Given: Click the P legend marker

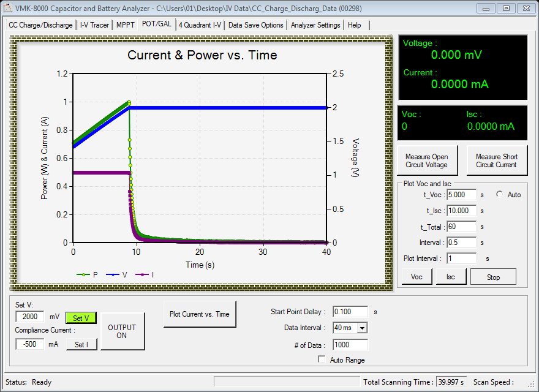Looking at the screenshot, I should [x=83, y=274].
